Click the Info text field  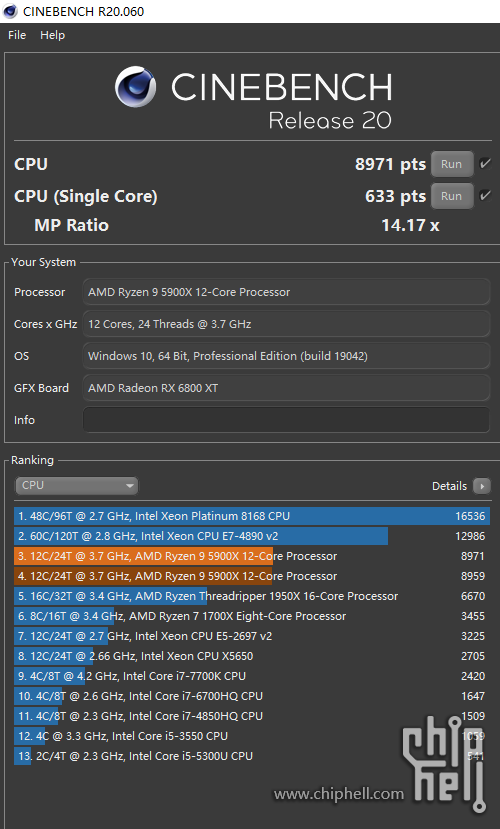pos(286,420)
